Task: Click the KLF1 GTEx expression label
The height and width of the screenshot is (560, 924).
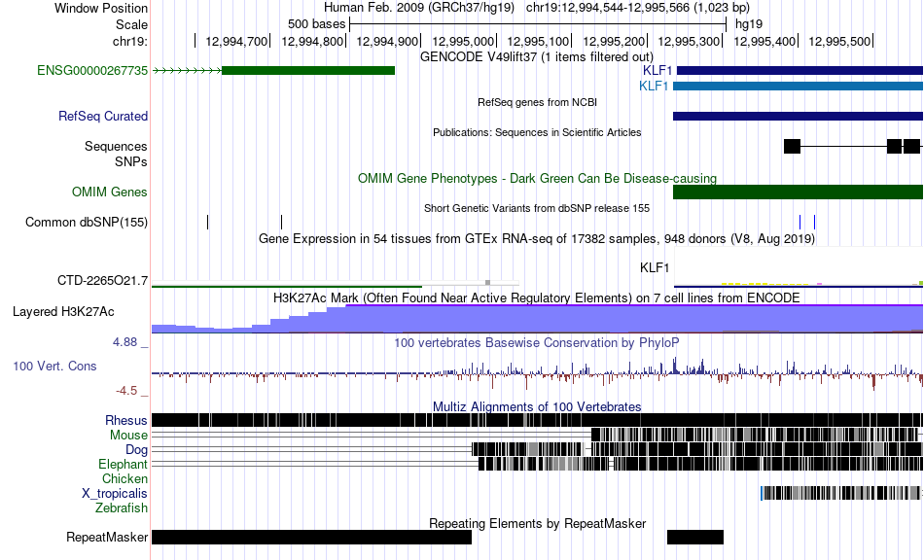Action: tap(655, 268)
